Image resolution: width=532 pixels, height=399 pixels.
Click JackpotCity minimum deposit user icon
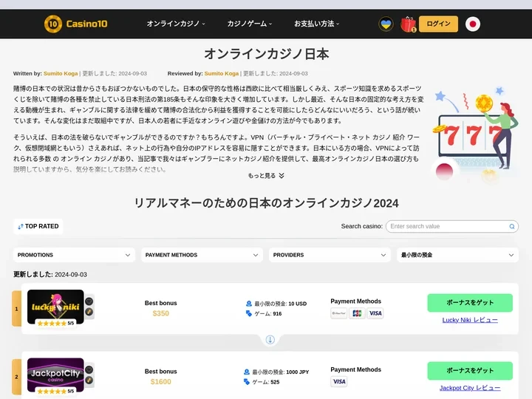[247, 372]
